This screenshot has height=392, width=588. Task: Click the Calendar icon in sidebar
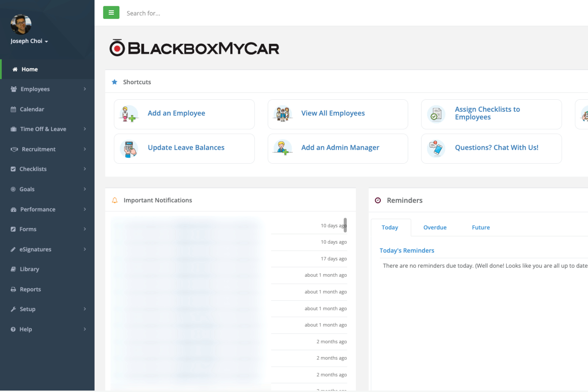tap(13, 109)
